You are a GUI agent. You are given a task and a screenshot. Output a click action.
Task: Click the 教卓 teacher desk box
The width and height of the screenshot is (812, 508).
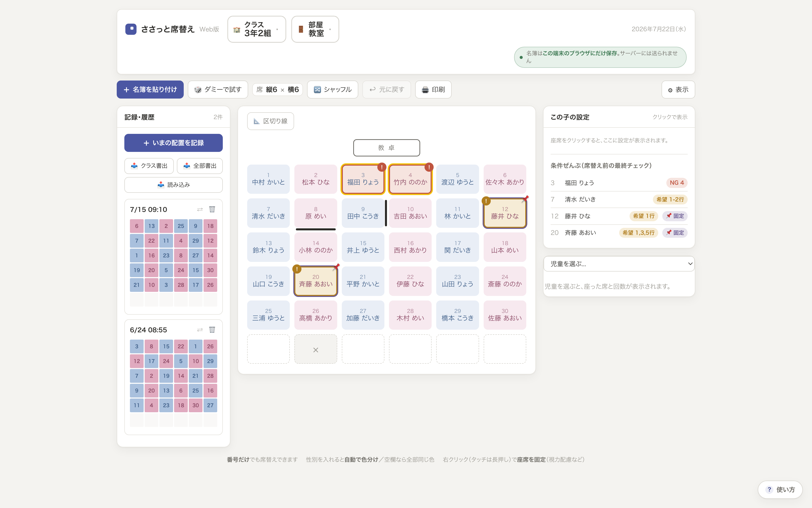click(386, 148)
